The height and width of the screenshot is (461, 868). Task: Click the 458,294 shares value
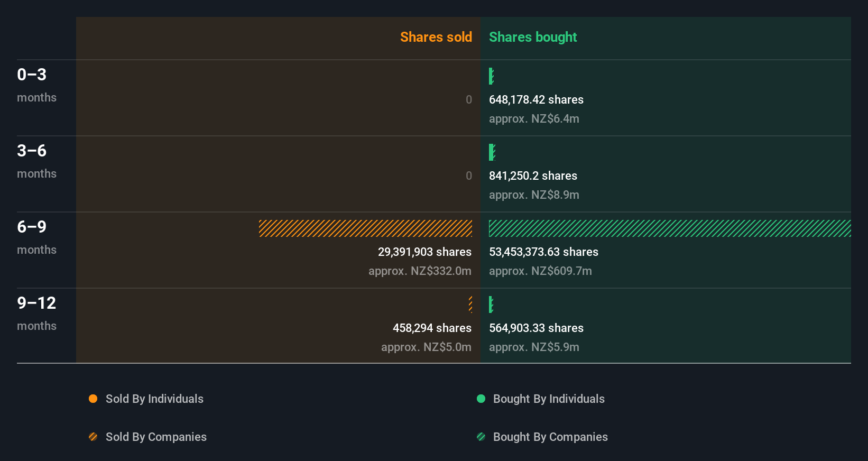click(x=432, y=328)
